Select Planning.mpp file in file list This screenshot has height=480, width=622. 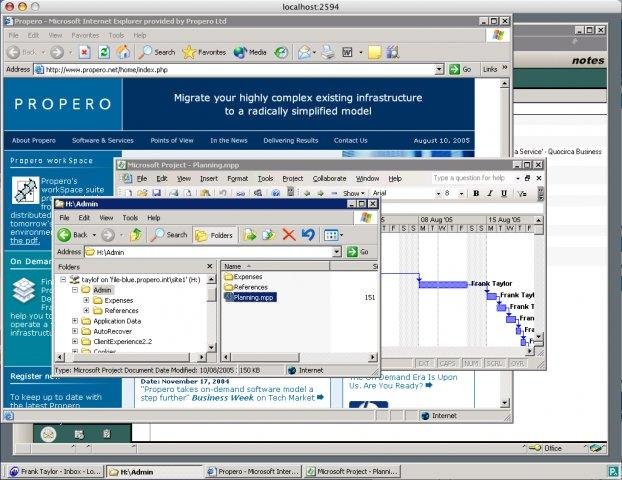point(250,297)
